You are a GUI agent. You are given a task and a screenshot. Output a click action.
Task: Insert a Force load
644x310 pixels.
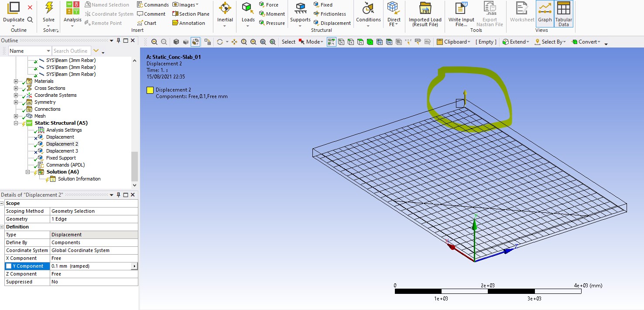point(268,5)
